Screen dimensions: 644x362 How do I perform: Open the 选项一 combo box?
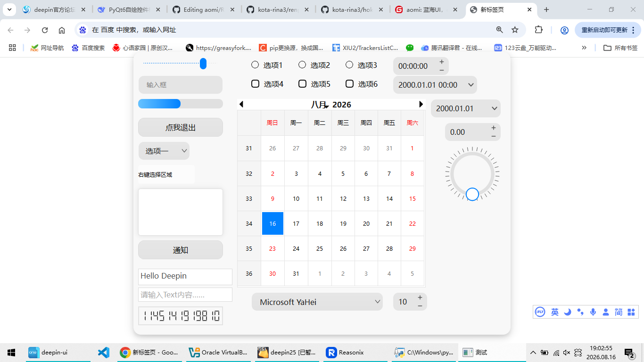(x=164, y=151)
